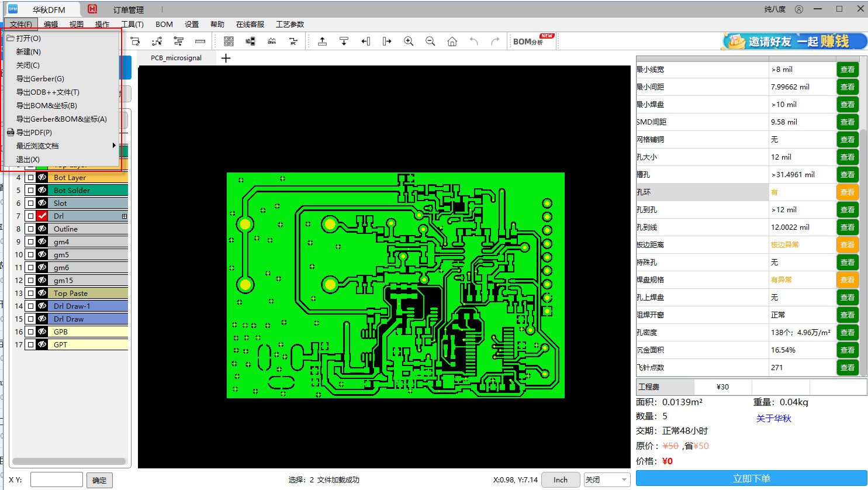
Task: Expand 最近浏览文档 submenu
Action: click(61, 146)
